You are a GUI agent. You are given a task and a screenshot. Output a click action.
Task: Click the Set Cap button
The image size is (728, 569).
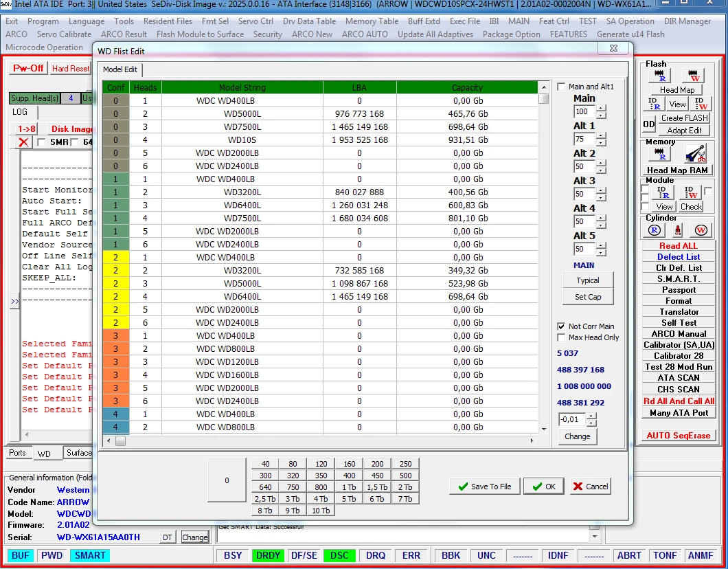pos(588,297)
